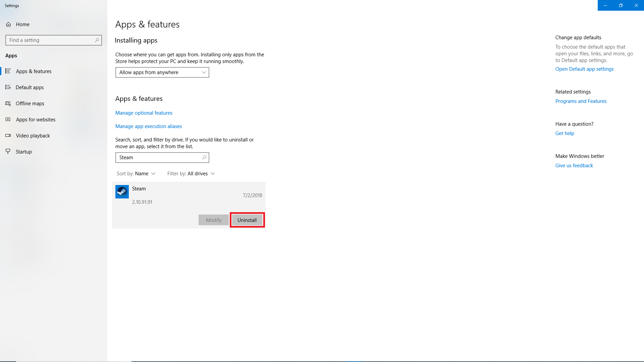The width and height of the screenshot is (644, 362).
Task: Click the Default apps navigation icon
Action: (x=8, y=87)
